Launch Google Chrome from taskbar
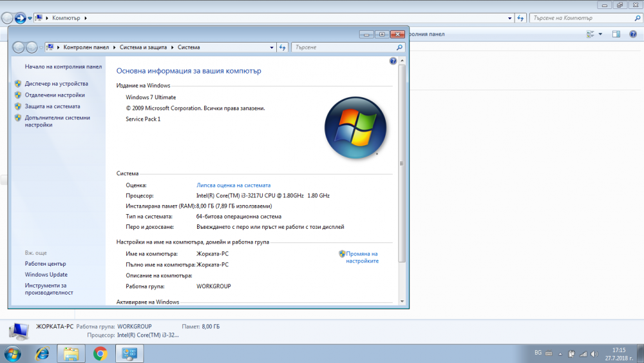The image size is (644, 363). pyautogui.click(x=100, y=353)
